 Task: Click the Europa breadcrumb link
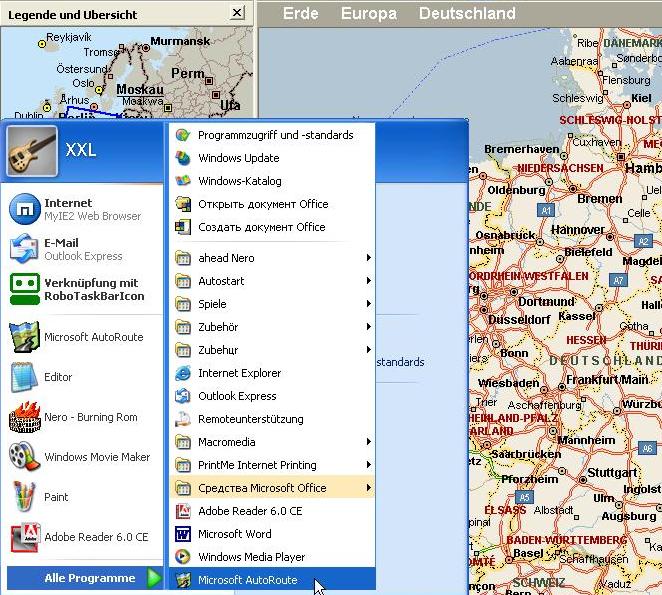pyautogui.click(x=369, y=14)
